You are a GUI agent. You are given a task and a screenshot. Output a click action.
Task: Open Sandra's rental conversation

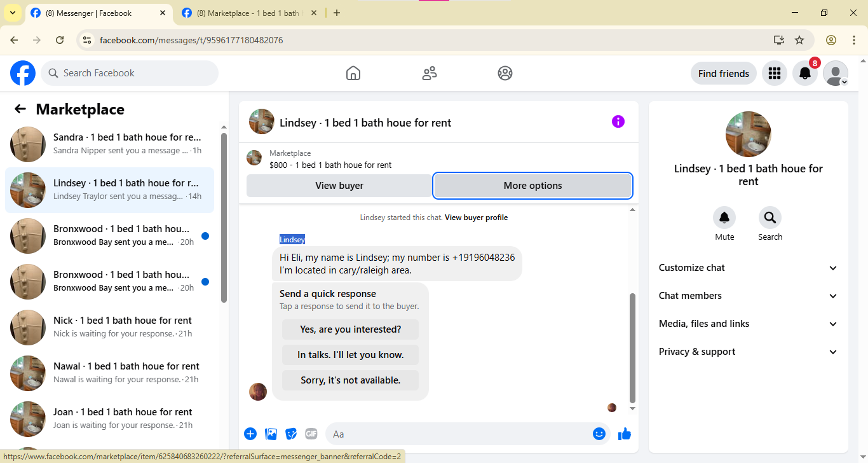pyautogui.click(x=109, y=144)
